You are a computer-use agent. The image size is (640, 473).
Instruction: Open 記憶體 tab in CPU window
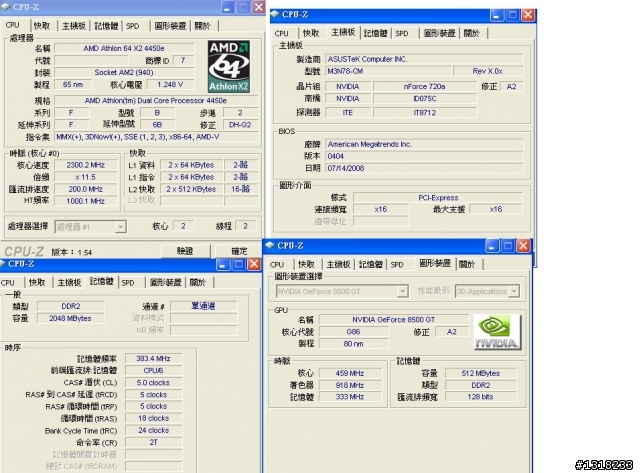[106, 26]
